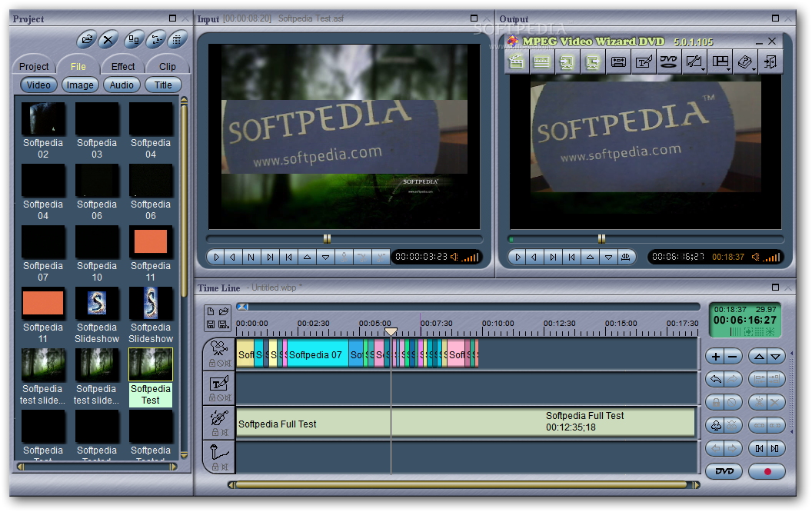Click the music track violin icon

220,417
